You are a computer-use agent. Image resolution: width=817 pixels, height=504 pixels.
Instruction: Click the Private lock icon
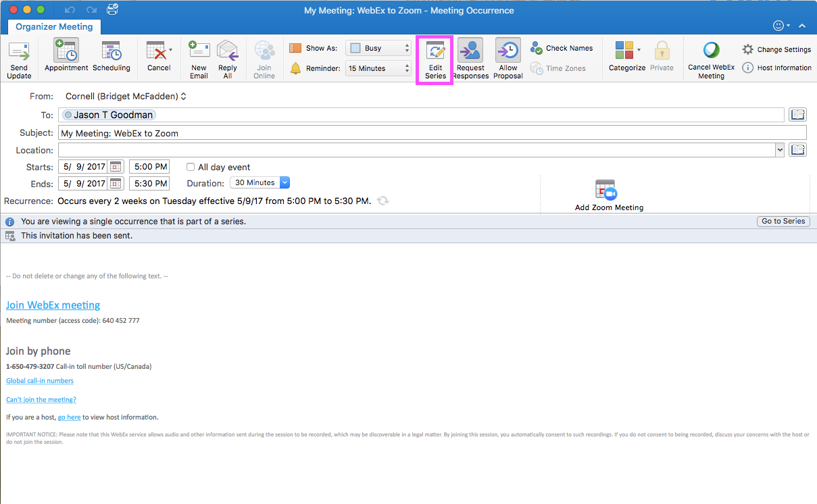point(662,51)
